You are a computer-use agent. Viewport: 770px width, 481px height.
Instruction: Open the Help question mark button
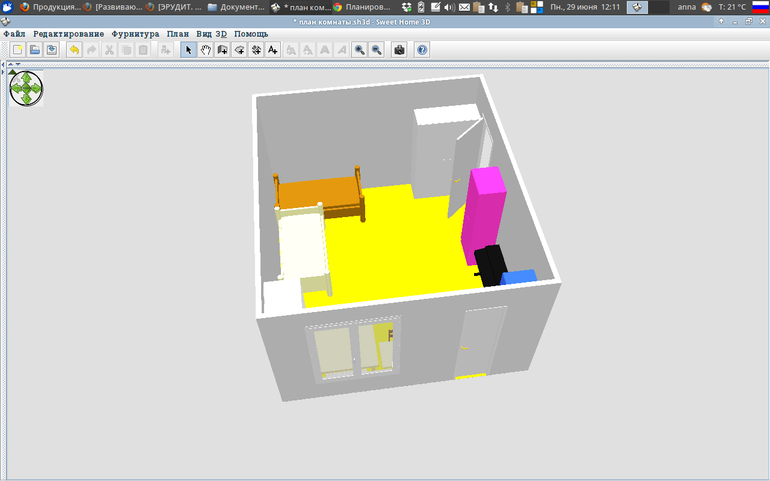click(x=422, y=50)
